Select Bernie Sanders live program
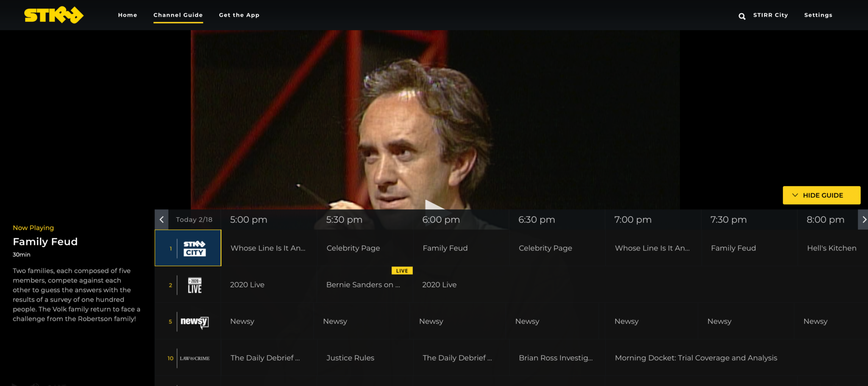868x386 pixels. (x=365, y=285)
